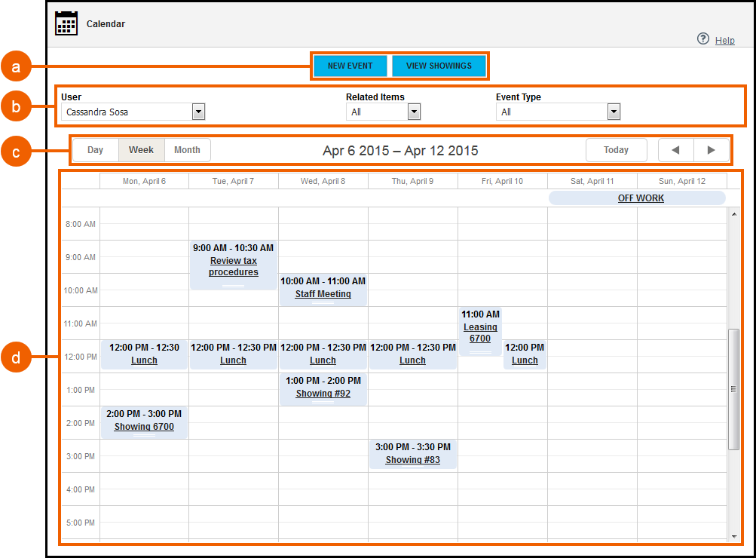This screenshot has height=558, width=756.
Task: Switch to Day view
Action: (95, 150)
